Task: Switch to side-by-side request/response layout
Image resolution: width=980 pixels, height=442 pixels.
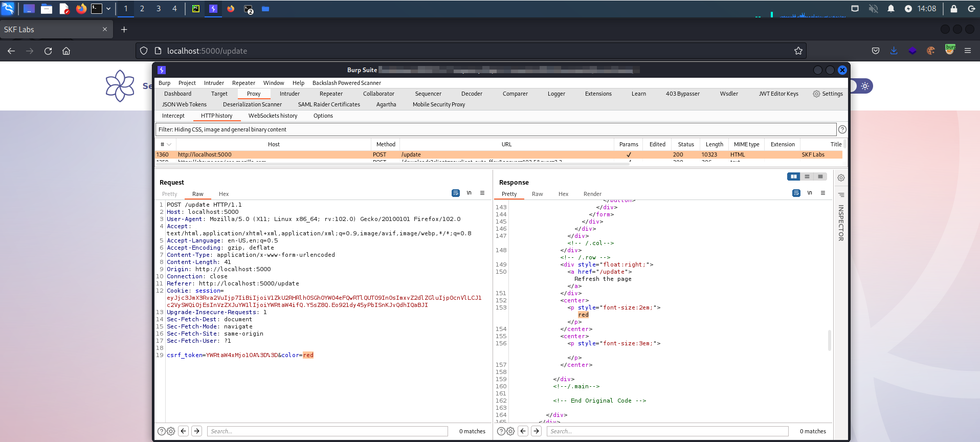Action: pyautogui.click(x=793, y=176)
